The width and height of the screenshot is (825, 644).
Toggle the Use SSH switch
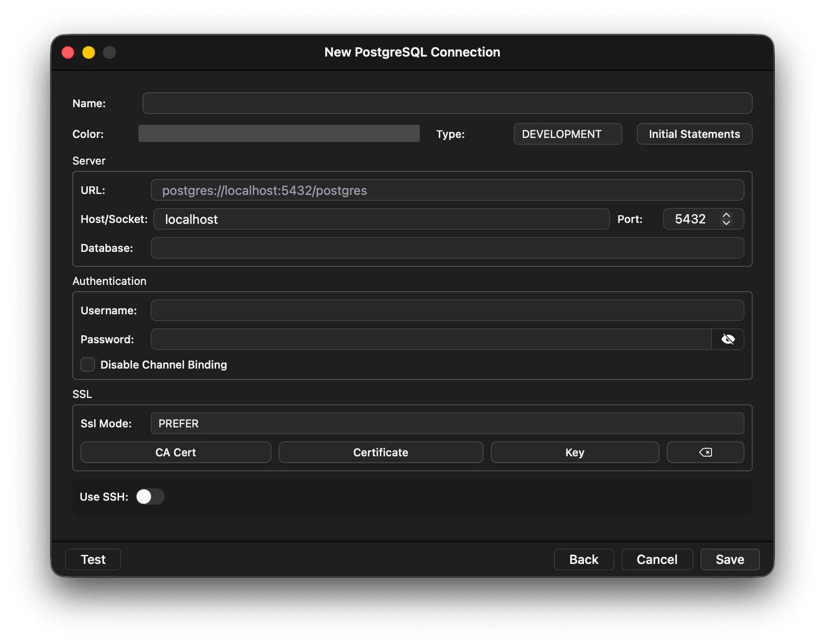click(150, 497)
